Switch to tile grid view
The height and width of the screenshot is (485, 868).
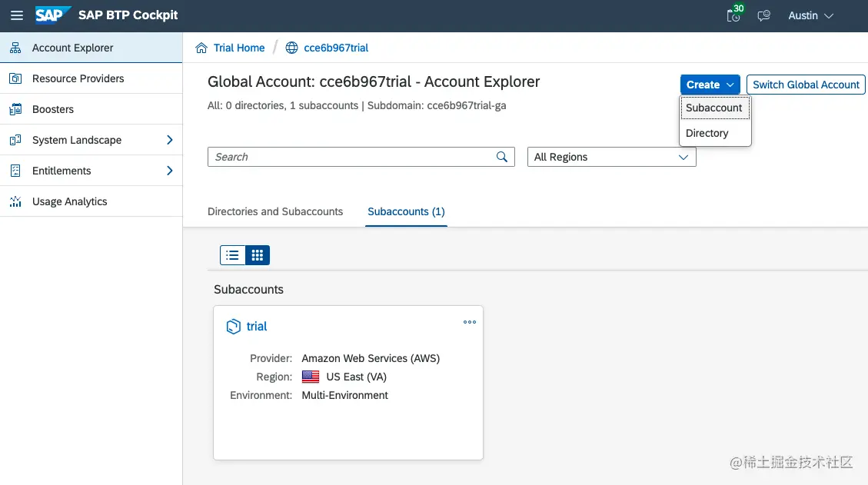click(x=258, y=255)
